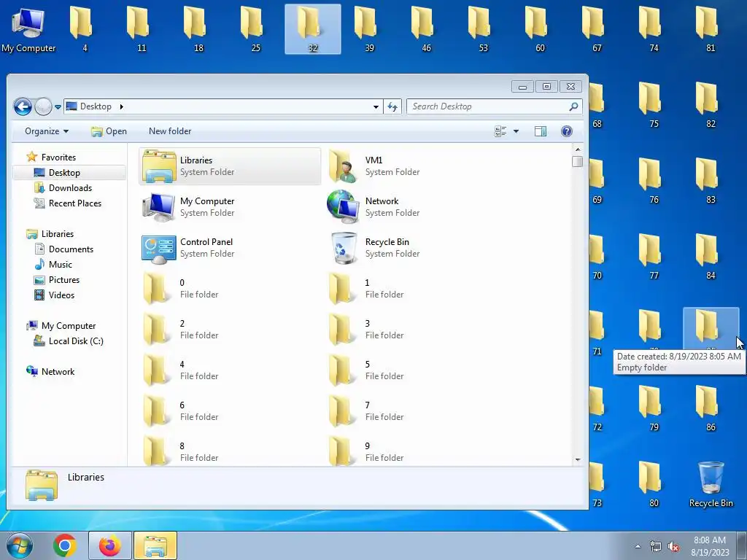Select the Libraries system folder item
This screenshot has width=747, height=560.
tap(230, 166)
